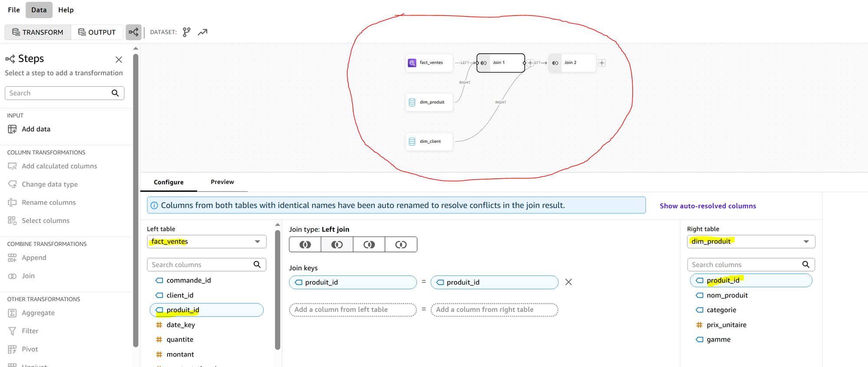The image size is (868, 367).
Task: Open the dataset branch icon
Action: pyautogui.click(x=187, y=32)
